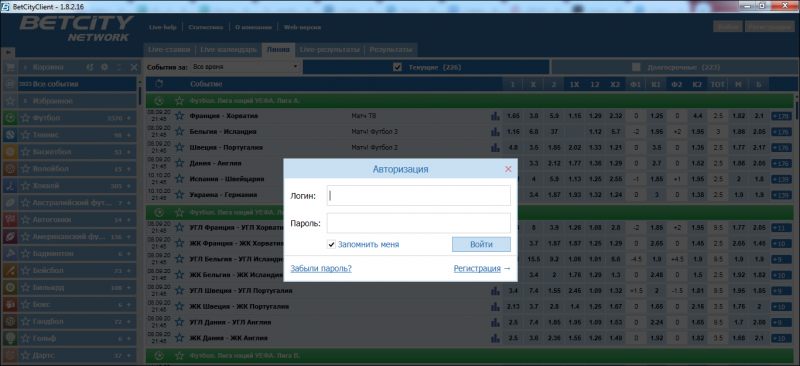Open the События за dropdown
800x366 pixels.
[x=245, y=67]
